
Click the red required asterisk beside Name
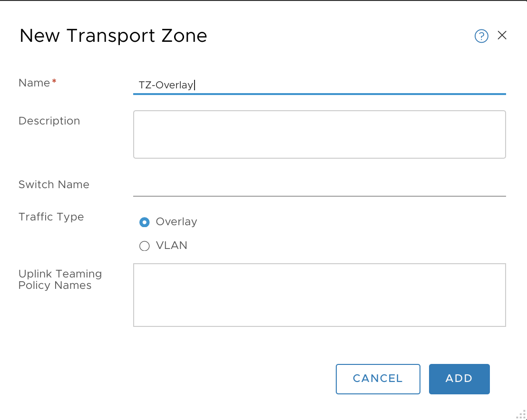tap(54, 81)
